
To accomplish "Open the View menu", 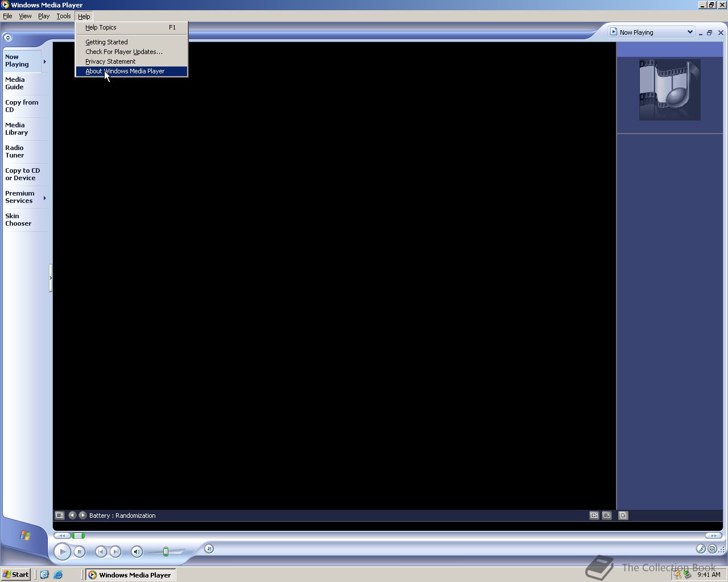I will 25,16.
